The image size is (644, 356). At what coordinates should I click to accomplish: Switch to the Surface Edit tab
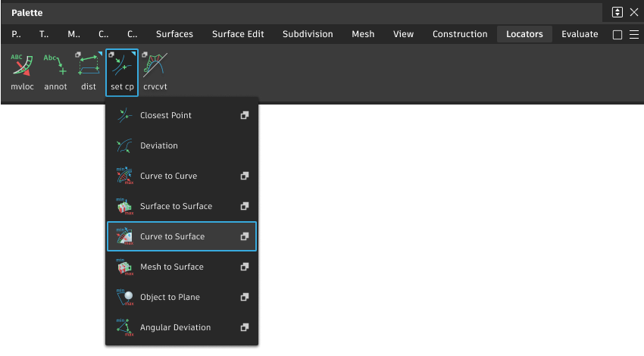(238, 34)
